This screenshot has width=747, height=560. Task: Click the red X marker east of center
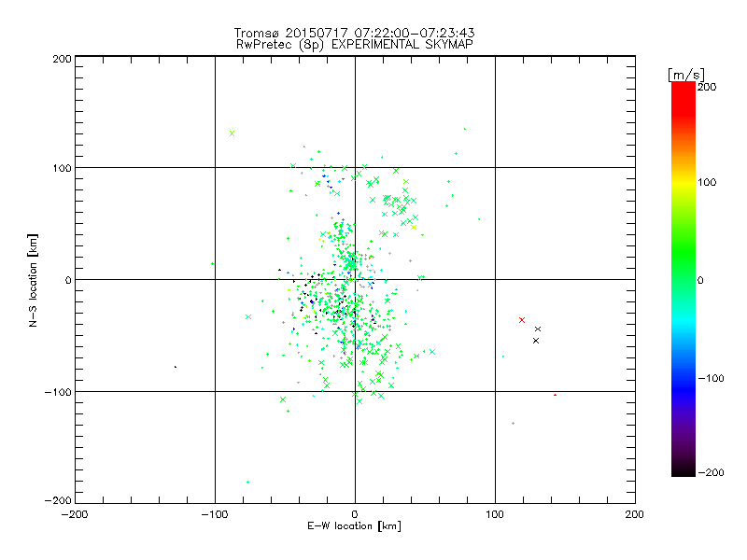(x=522, y=320)
